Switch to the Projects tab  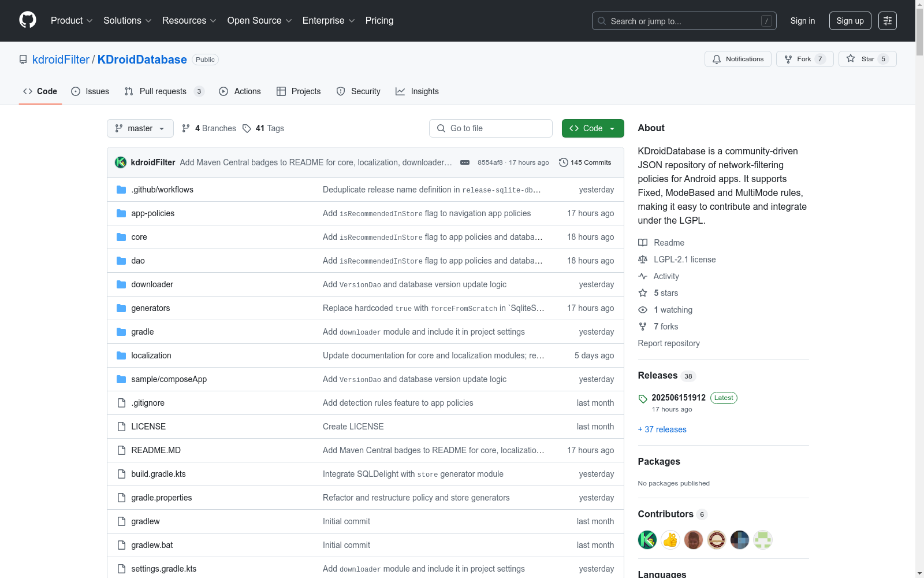[x=299, y=91]
